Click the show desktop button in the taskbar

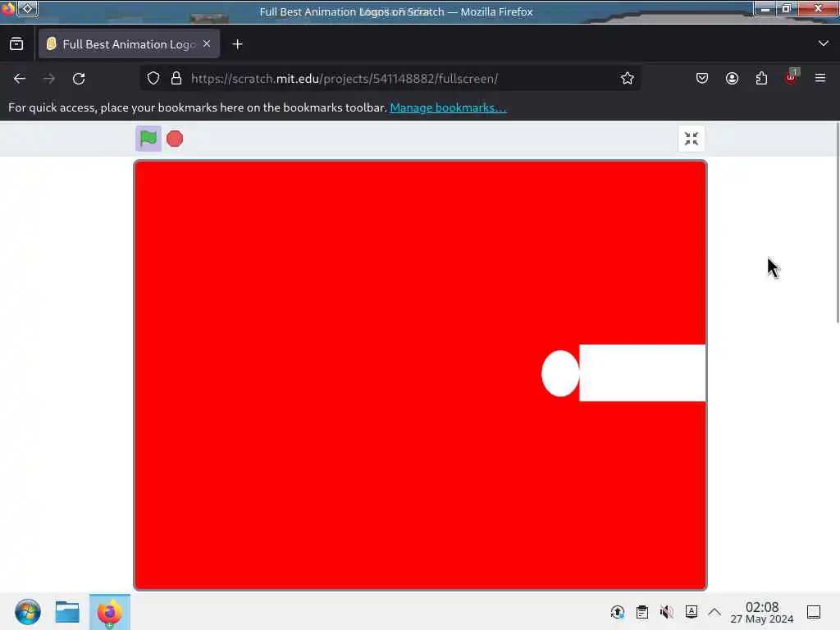pos(814,612)
